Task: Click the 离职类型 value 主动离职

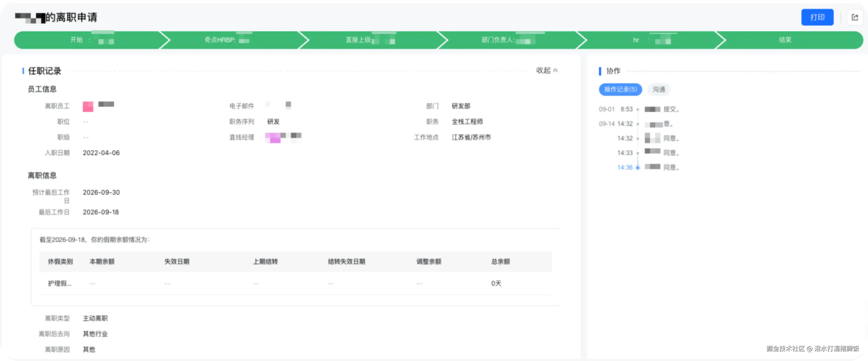Action: (x=95, y=319)
